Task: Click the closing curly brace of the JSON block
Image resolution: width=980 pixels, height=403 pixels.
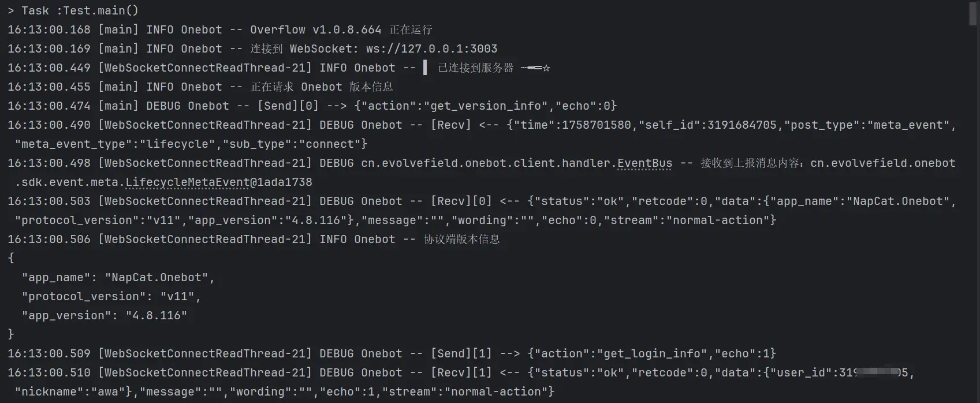Action: 11,334
